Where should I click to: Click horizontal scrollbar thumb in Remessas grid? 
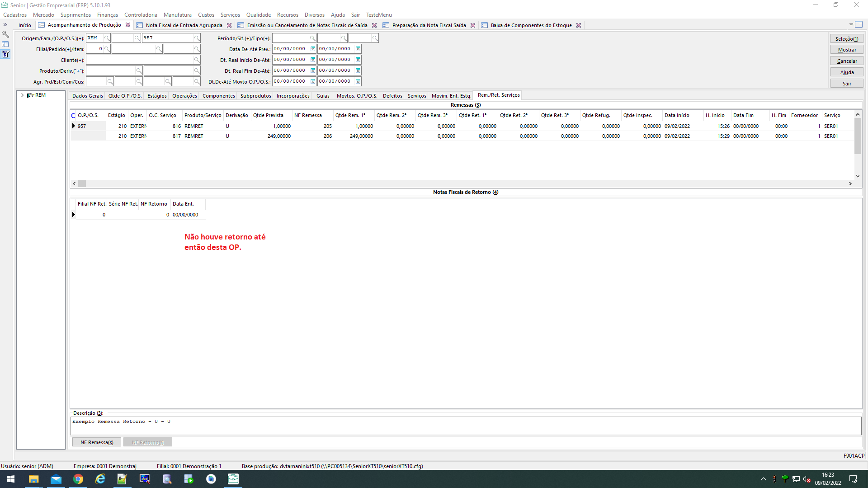82,184
